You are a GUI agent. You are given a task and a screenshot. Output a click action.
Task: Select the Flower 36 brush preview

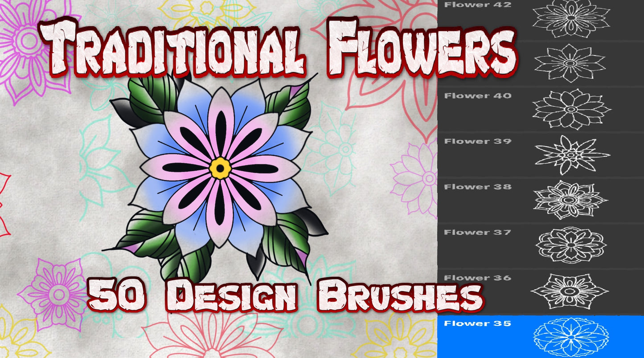tap(570, 290)
